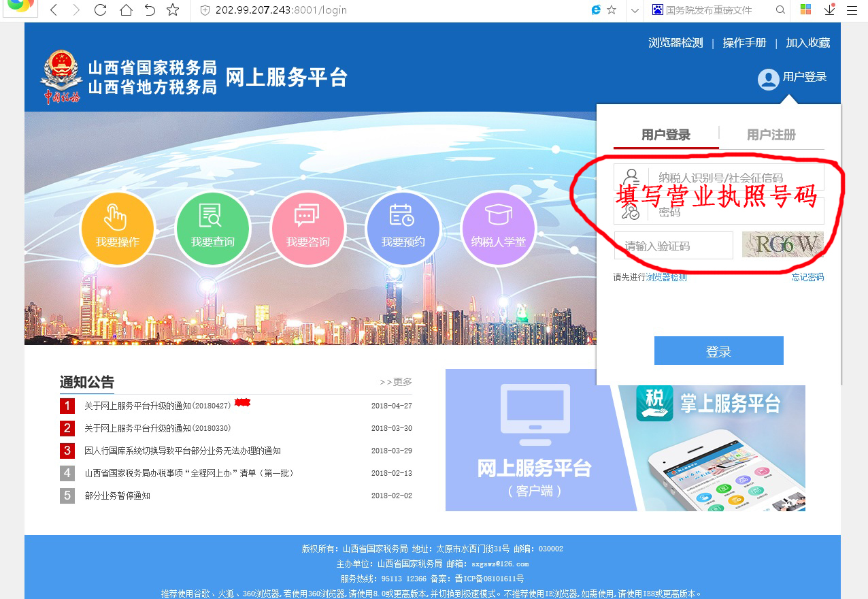Click the 忘记密码 link
868x599 pixels.
pyautogui.click(x=807, y=278)
